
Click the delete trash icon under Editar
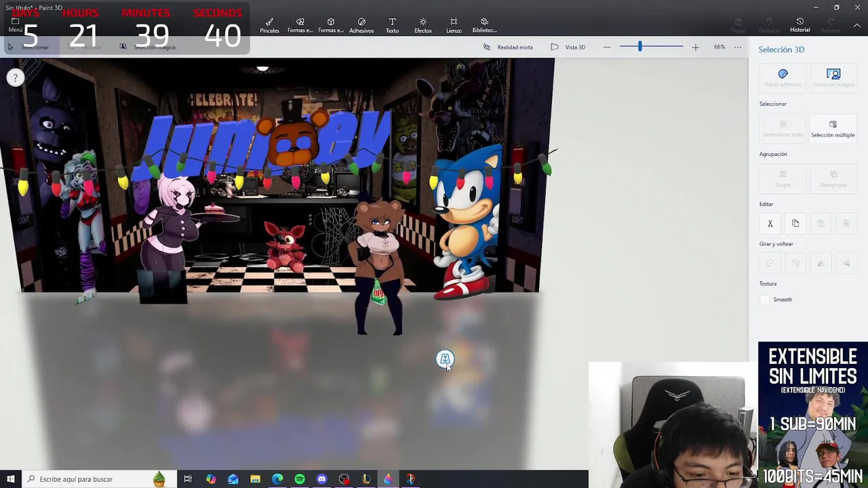846,223
